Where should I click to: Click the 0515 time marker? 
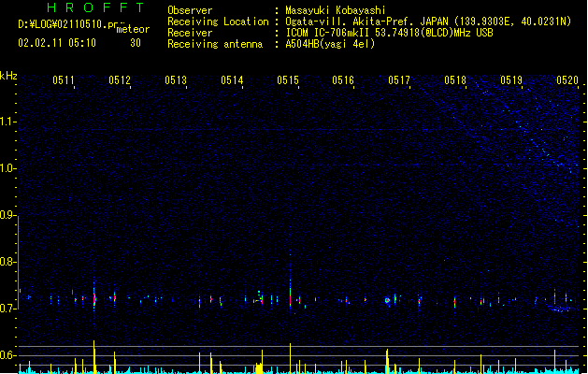(288, 80)
